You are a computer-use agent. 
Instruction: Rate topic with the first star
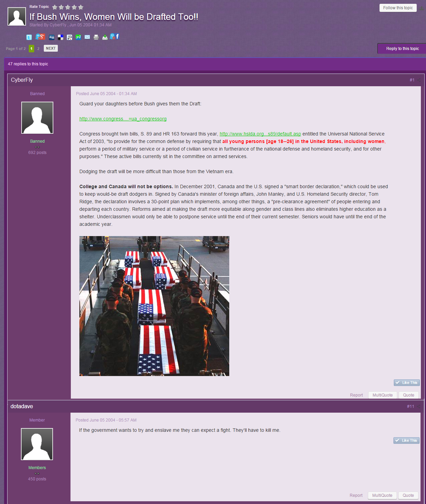55,7
